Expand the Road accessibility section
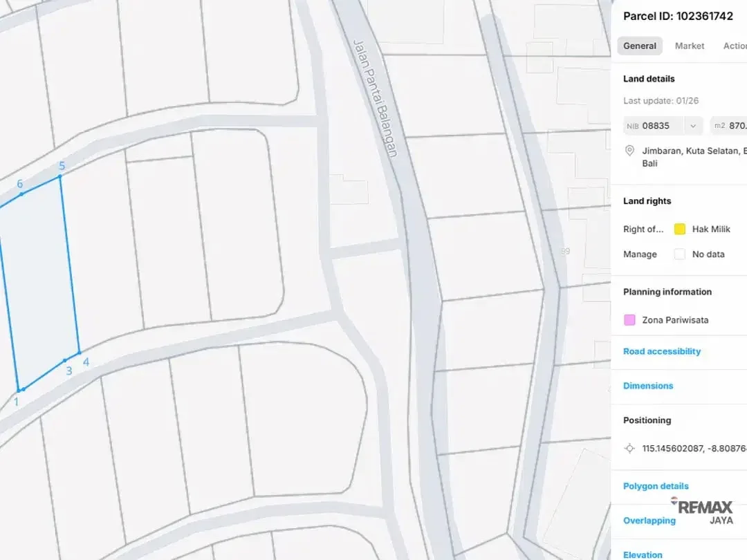This screenshot has height=560, width=747. [x=662, y=351]
